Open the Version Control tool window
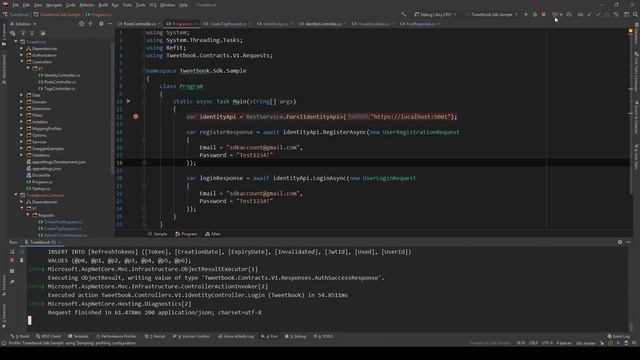 (x=191, y=336)
